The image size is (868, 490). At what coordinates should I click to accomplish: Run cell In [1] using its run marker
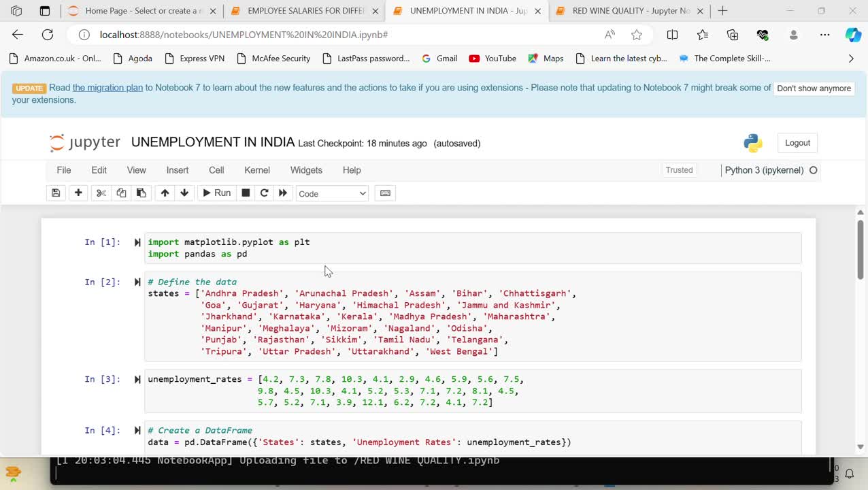137,242
